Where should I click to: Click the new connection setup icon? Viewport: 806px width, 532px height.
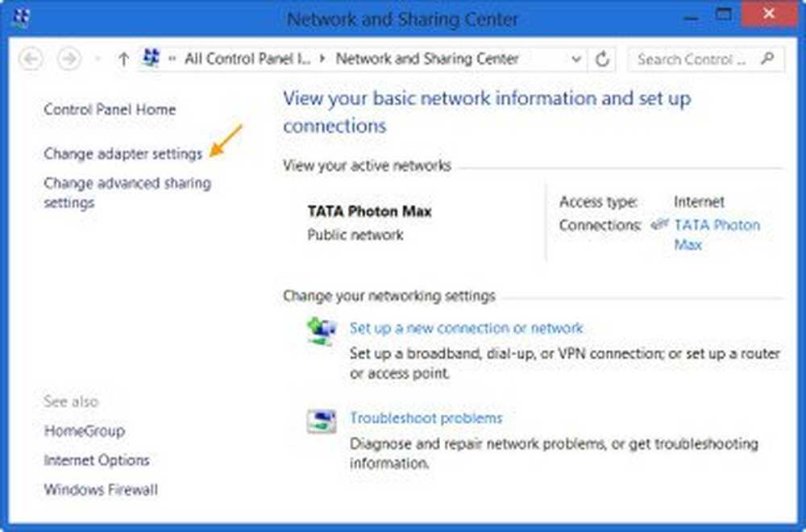pos(322,331)
